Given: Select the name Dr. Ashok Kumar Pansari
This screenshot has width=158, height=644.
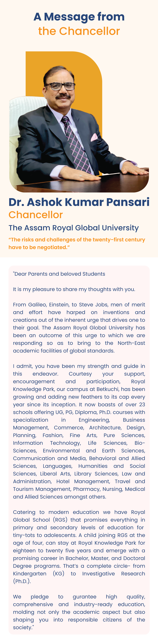Looking at the screenshot, I should click(x=79, y=202).
